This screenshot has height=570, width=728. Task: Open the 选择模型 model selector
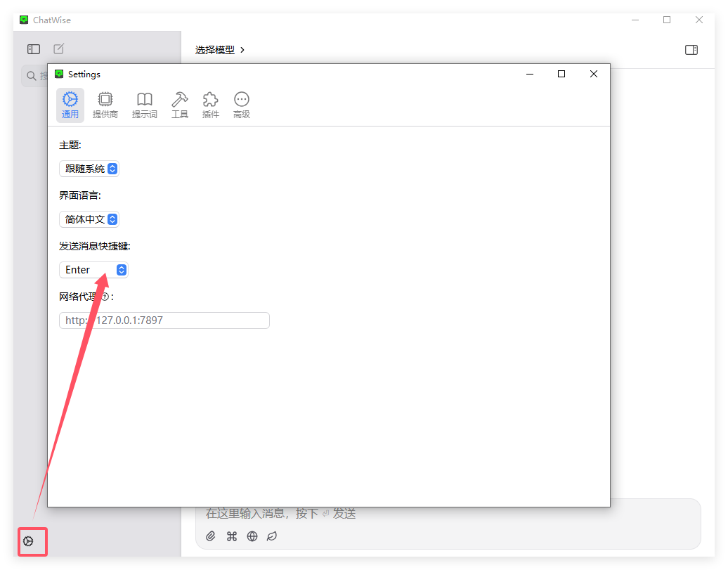[220, 50]
